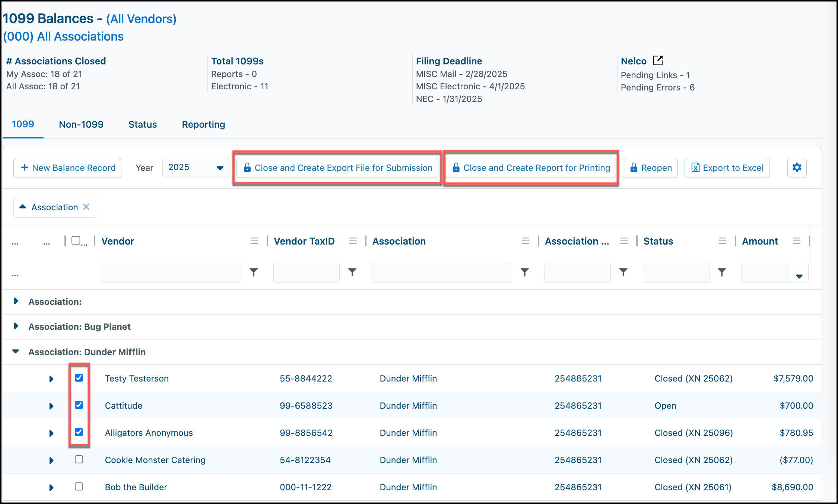Uncheck the Testy Testerson row checkbox
This screenshot has height=504, width=838.
tap(79, 378)
